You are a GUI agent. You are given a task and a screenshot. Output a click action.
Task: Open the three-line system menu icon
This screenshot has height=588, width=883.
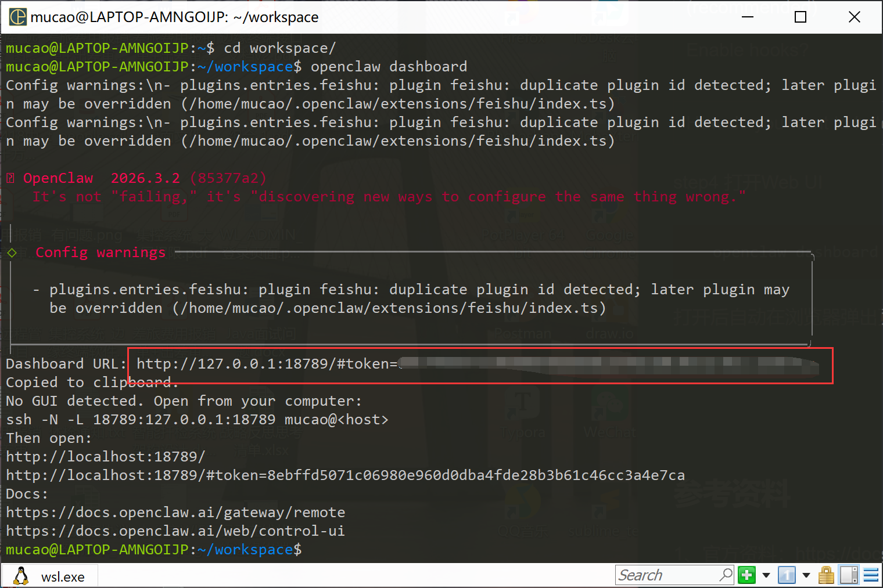point(871,575)
